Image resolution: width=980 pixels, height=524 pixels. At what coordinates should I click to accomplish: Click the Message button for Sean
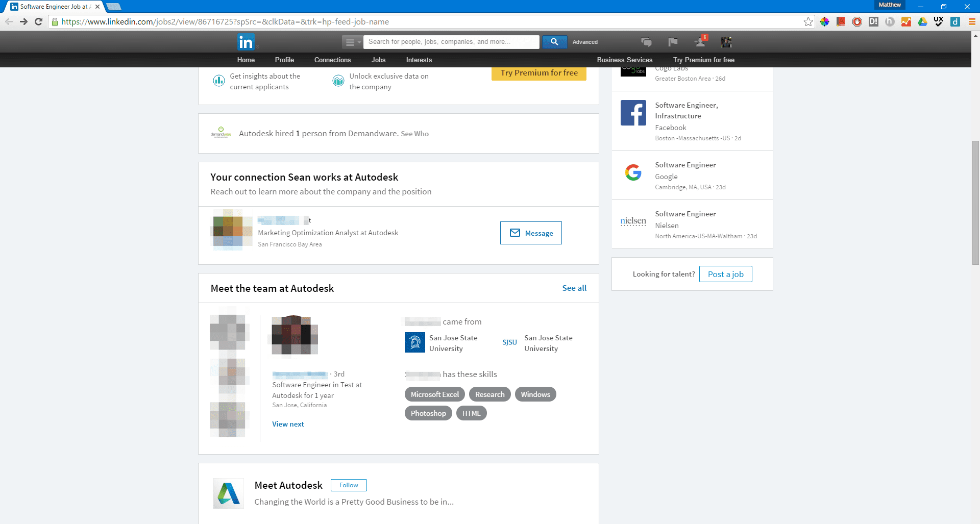pos(531,233)
